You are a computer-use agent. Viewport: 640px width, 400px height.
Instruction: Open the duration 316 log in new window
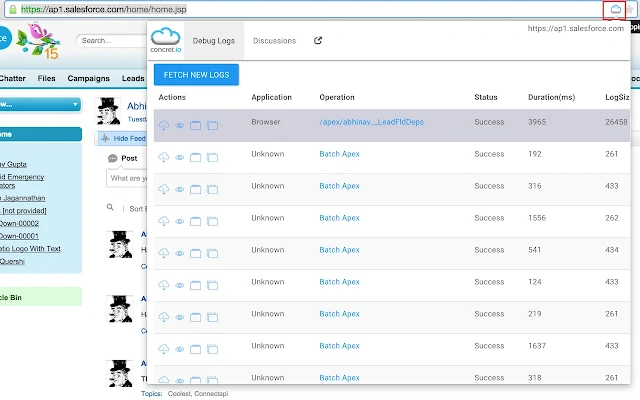click(x=212, y=189)
